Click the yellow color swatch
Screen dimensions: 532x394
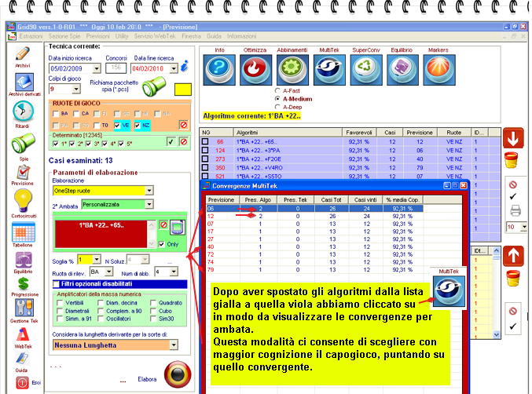(x=183, y=89)
